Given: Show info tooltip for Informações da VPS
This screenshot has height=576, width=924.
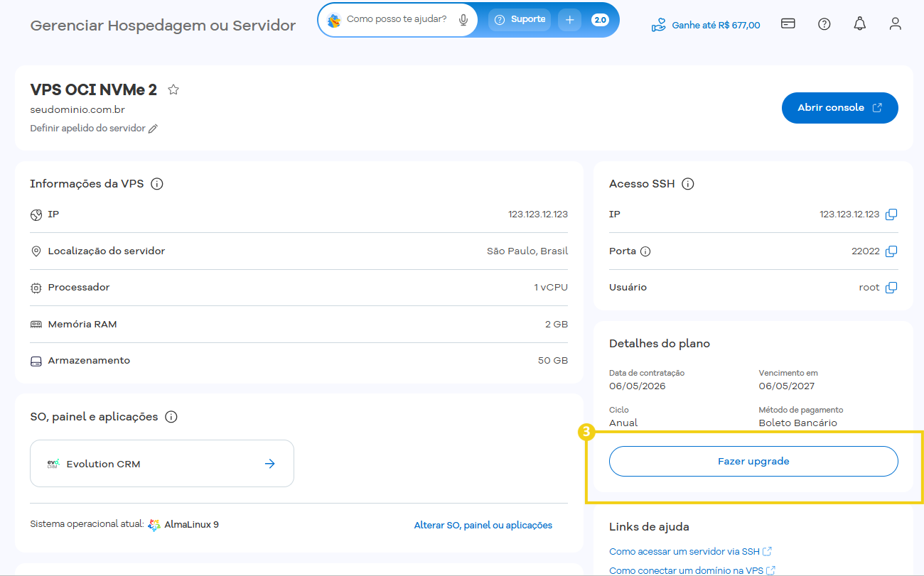Looking at the screenshot, I should [x=158, y=184].
